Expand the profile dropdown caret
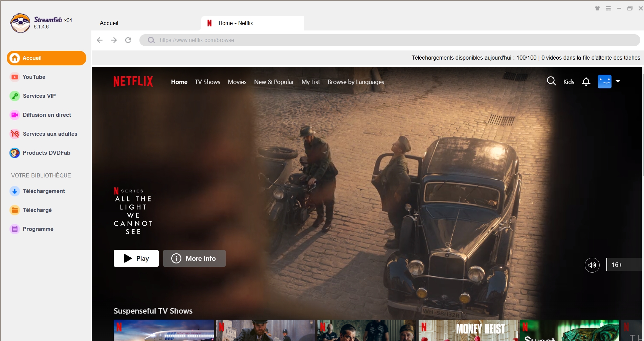 coord(618,81)
